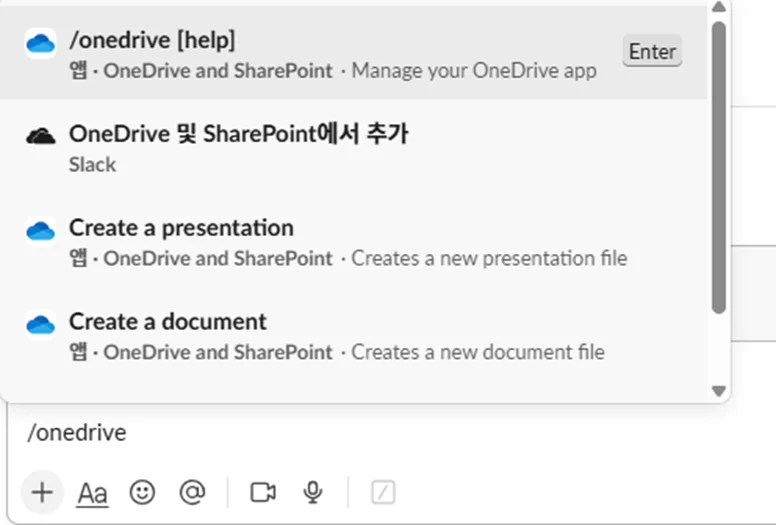Click the cloud icon beside Create a document
Screen dimensions: 776x525
[x=40, y=325]
